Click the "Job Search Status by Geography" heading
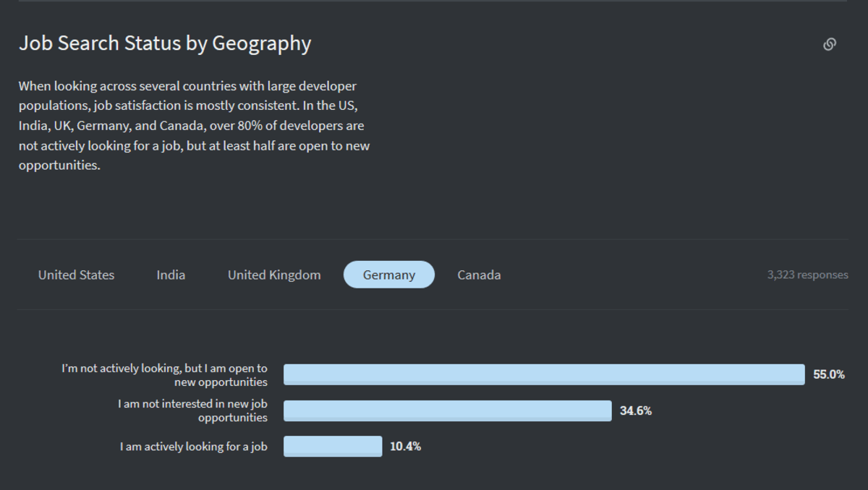Image resolution: width=868 pixels, height=490 pixels. pos(165,43)
